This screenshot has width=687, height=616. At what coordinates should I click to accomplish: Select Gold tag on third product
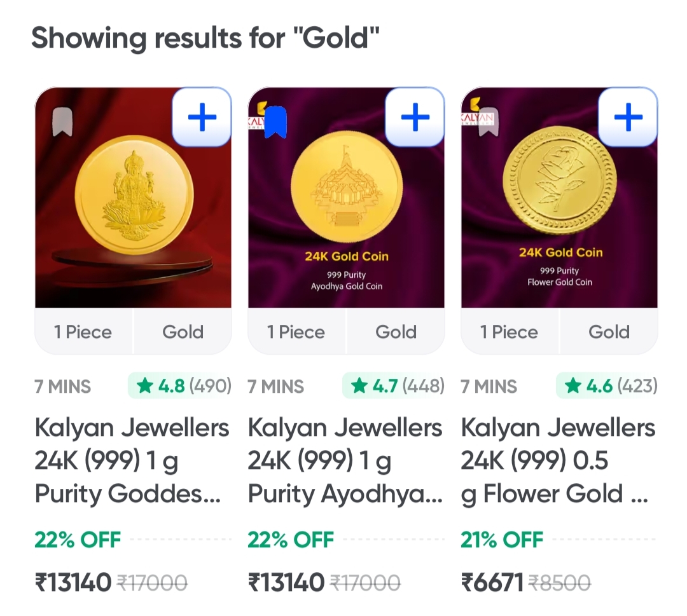(609, 332)
